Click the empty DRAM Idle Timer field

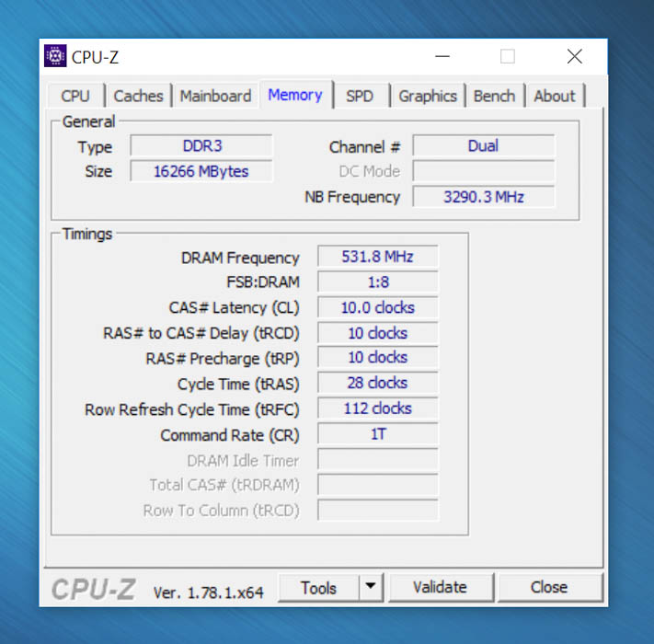tap(377, 460)
